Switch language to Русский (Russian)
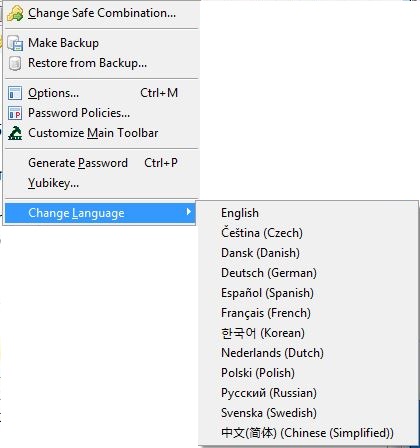This screenshot has height=448, width=420. point(308,393)
